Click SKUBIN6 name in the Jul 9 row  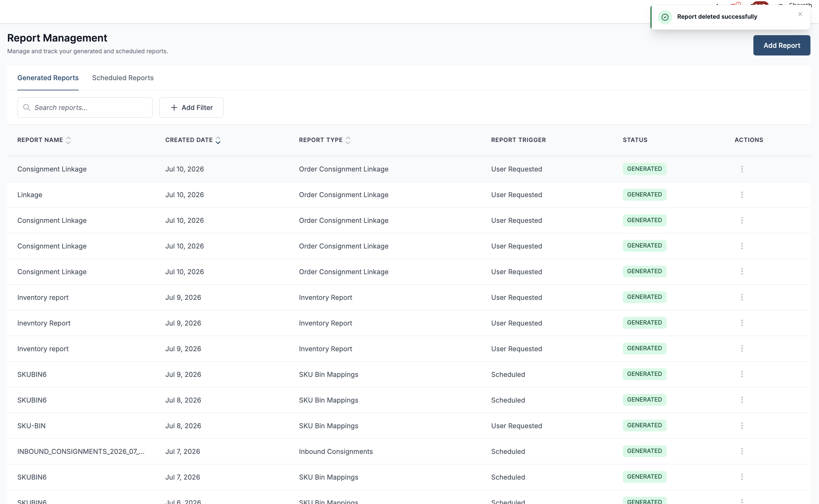[x=32, y=374]
